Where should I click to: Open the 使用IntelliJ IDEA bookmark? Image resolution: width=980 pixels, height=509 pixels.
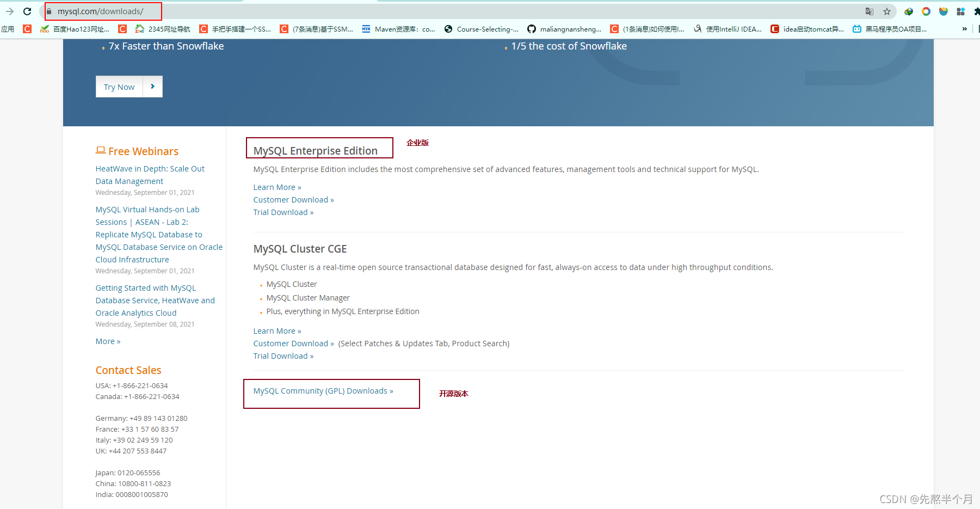tap(728, 29)
